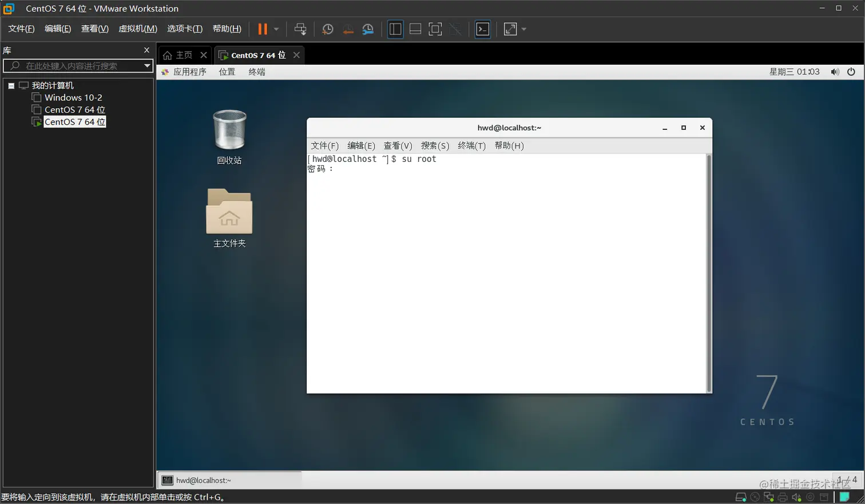Click the teal message log status icon
The height and width of the screenshot is (504, 865).
(844, 497)
